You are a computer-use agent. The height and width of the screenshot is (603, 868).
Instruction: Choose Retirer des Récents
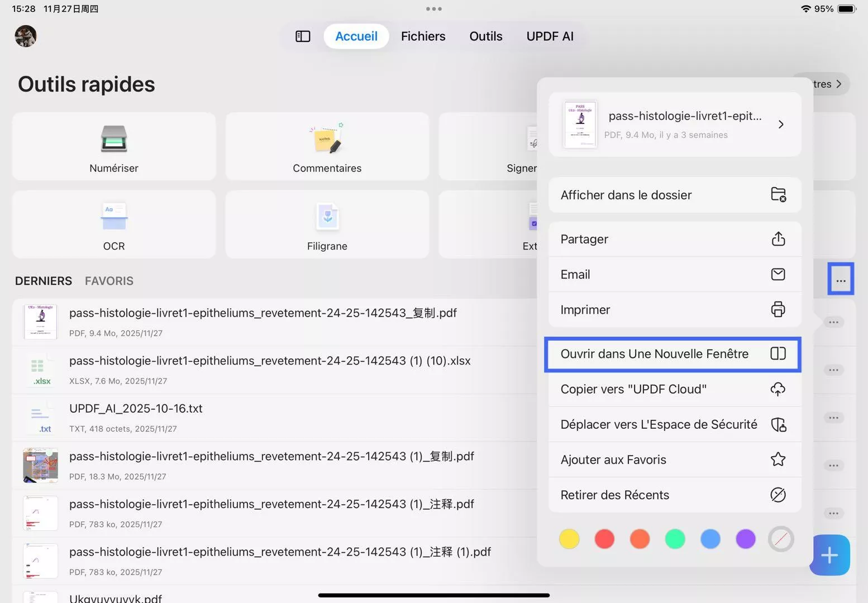(675, 495)
